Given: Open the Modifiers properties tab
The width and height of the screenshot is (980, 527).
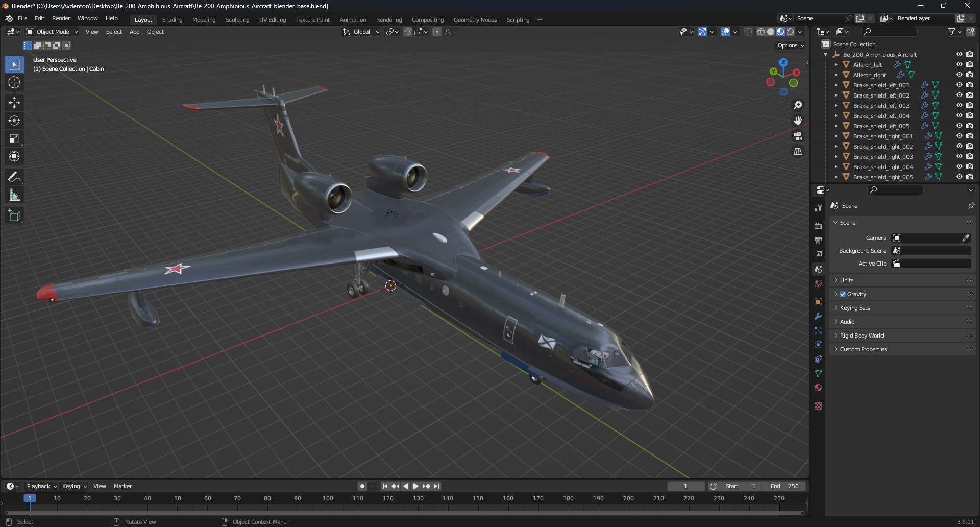Looking at the screenshot, I should [x=818, y=316].
